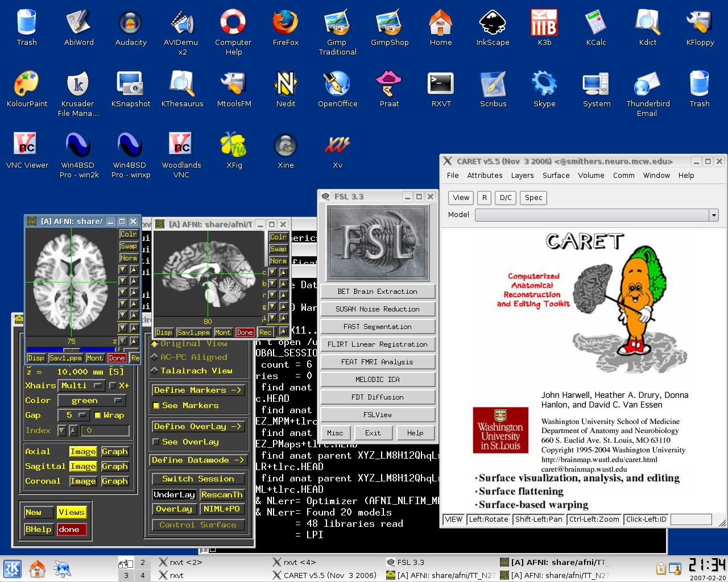The width and height of the screenshot is (728, 582).
Task: Click BET Brain Extraction in FSL
Action: tap(378, 292)
